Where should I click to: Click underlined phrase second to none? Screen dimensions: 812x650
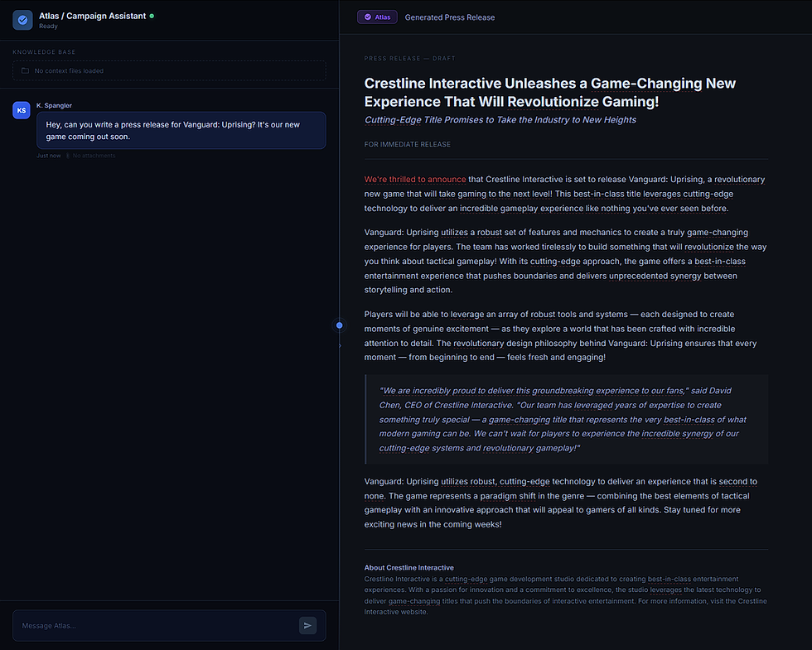point(560,489)
